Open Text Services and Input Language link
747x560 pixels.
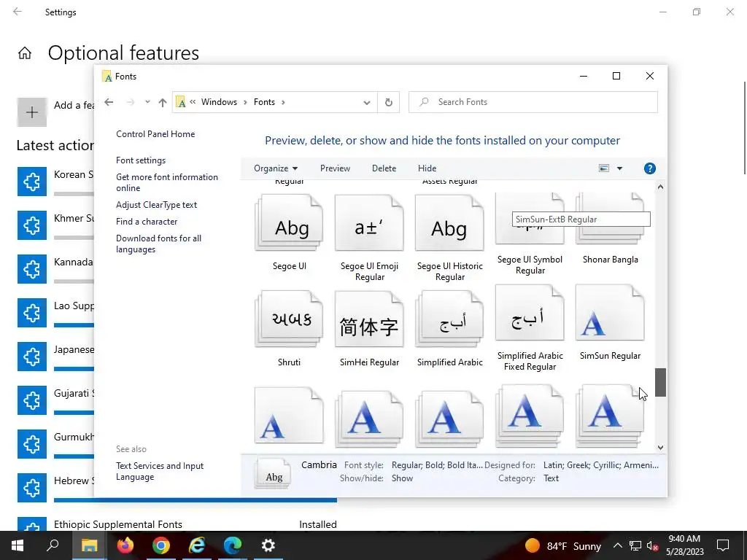click(x=160, y=472)
